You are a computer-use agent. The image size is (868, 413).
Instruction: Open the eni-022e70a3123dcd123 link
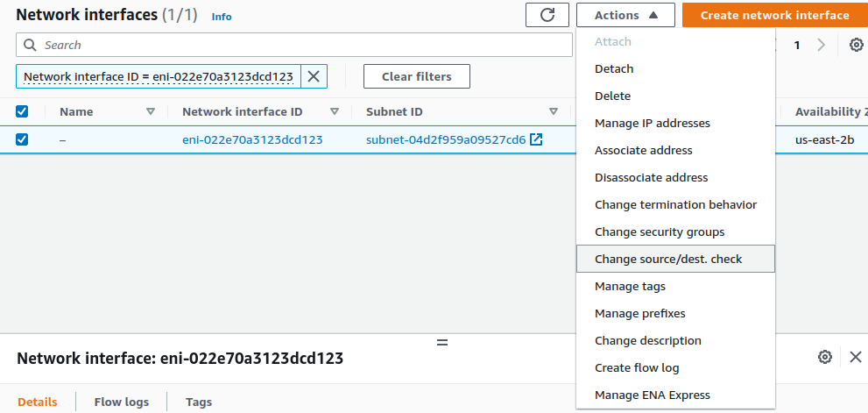click(252, 139)
